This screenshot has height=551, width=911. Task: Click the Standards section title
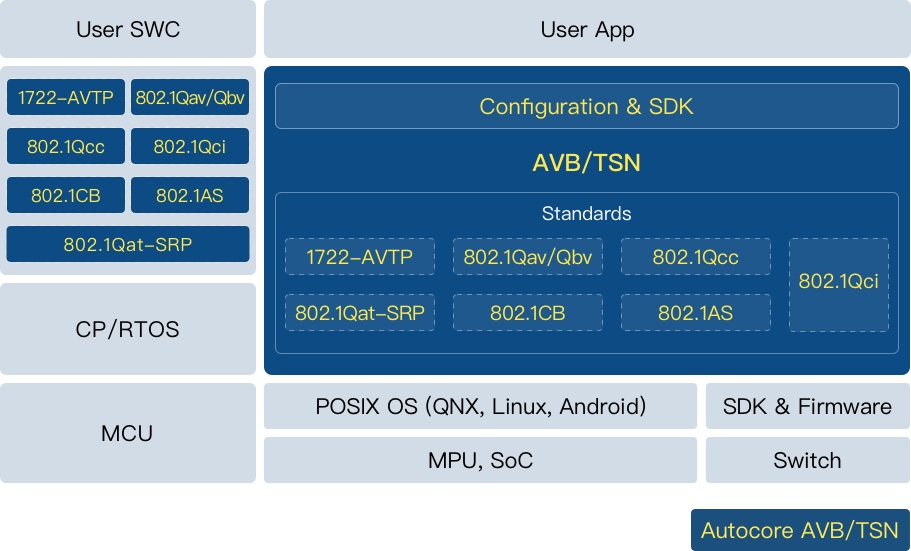586,214
